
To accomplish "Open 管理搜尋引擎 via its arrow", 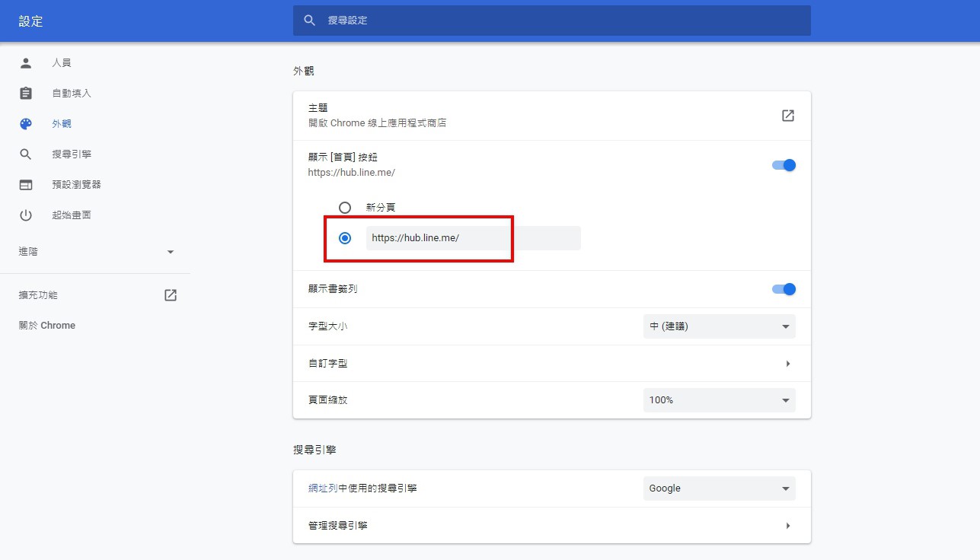I will pyautogui.click(x=788, y=526).
